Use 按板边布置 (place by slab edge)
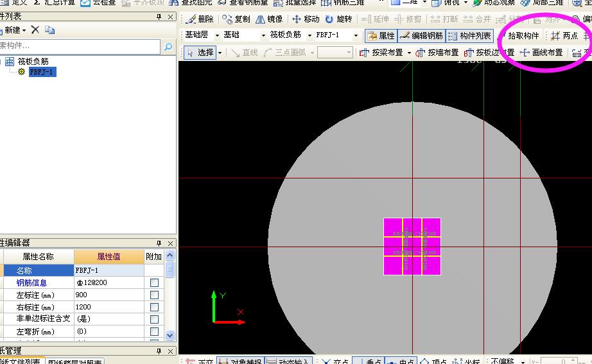Image resolution: width=592 pixels, height=364 pixels. 489,53
